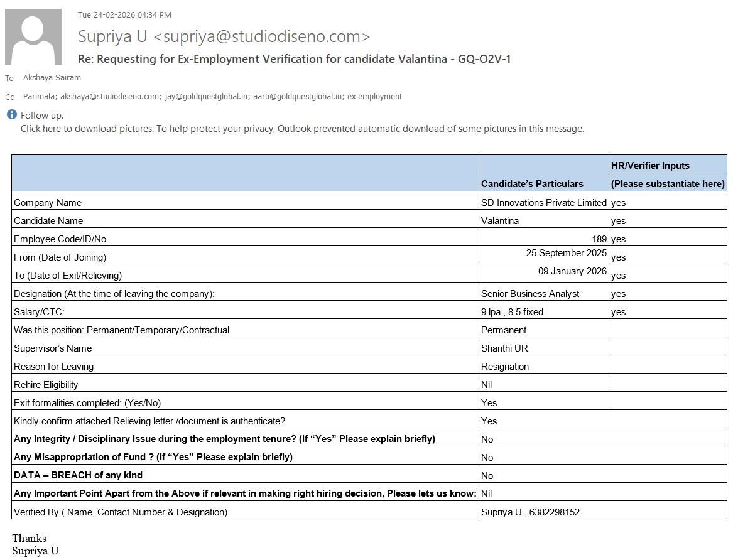Click the email date and time stamp
The image size is (733, 560).
(x=124, y=15)
